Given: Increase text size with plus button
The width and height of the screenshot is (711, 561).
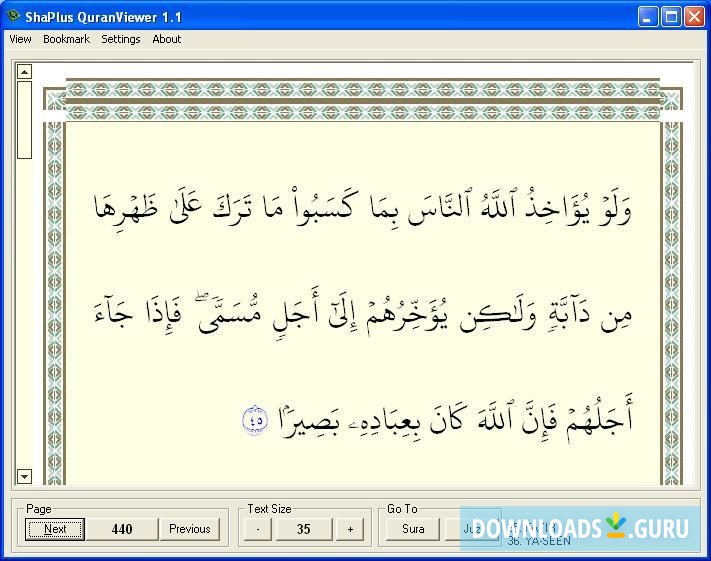Looking at the screenshot, I should [x=350, y=529].
